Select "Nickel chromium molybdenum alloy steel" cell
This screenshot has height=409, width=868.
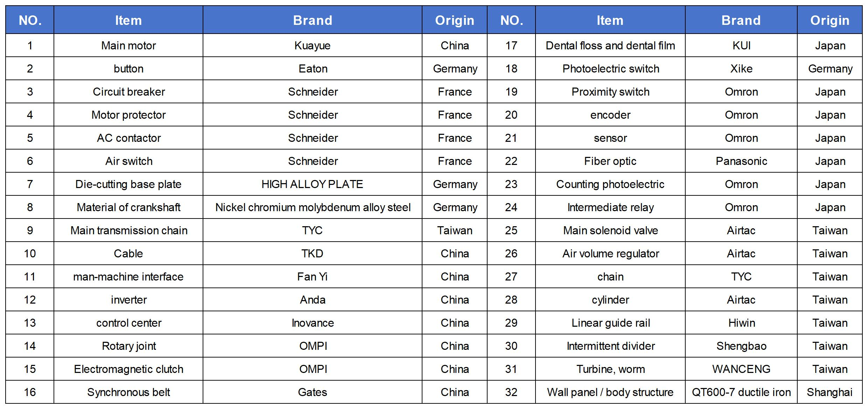click(313, 207)
